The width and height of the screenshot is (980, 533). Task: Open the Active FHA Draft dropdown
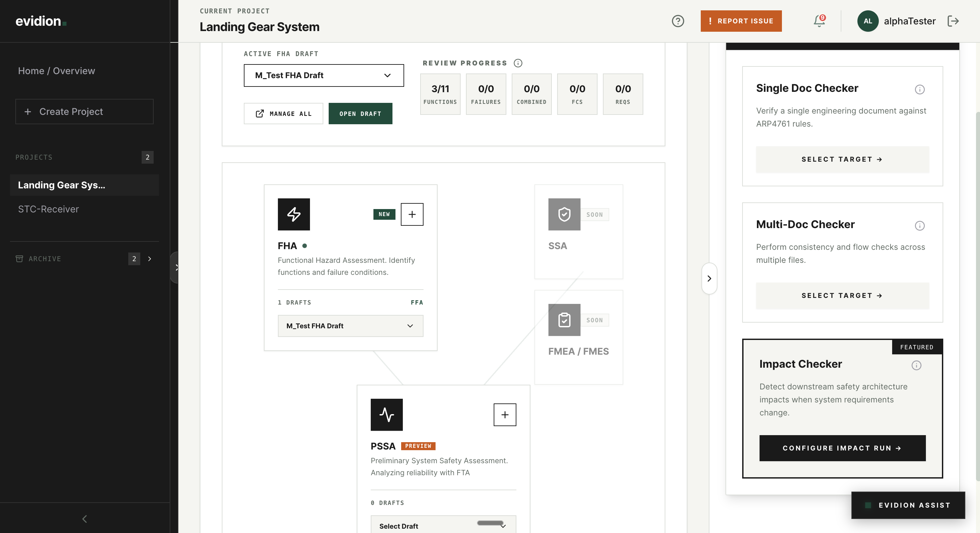point(323,75)
